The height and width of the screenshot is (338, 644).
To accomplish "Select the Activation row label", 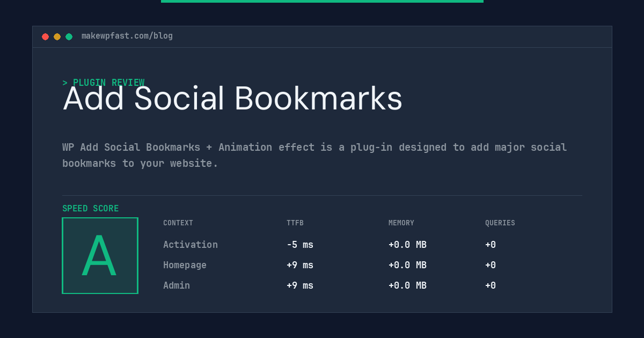I will coord(191,245).
